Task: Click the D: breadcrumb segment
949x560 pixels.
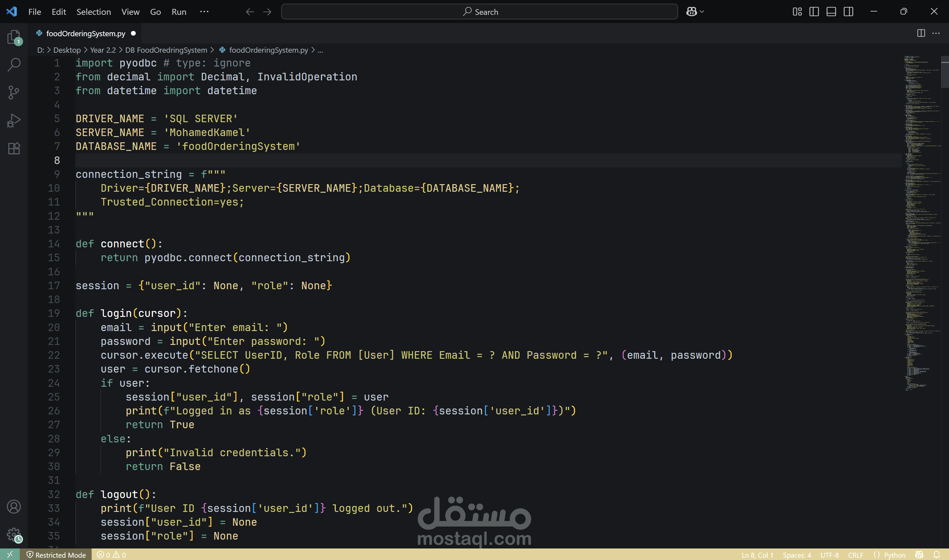Action: pos(41,50)
